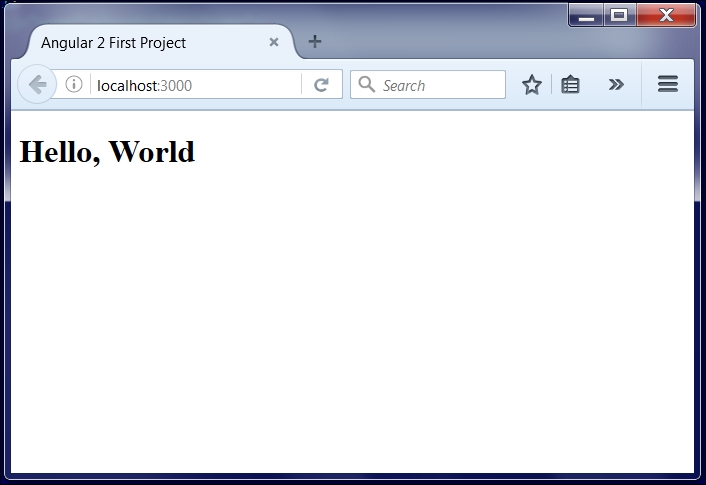Click the localhost text in address bar

[x=127, y=86]
